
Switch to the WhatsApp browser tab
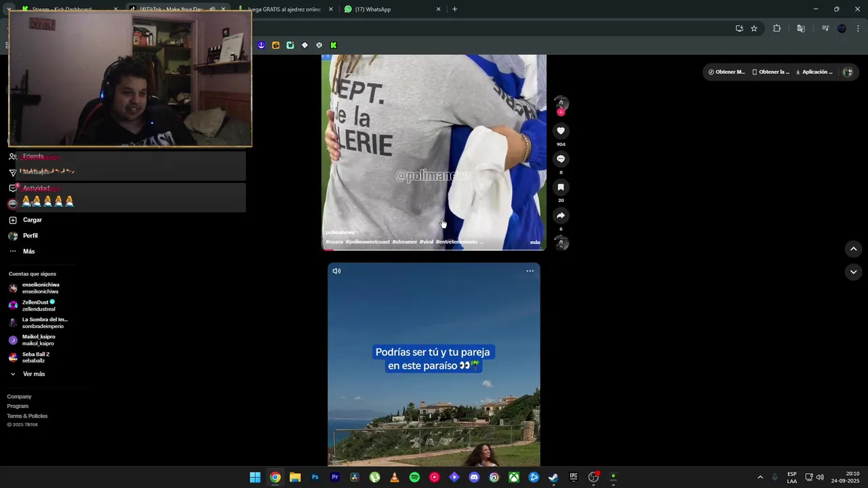click(392, 9)
